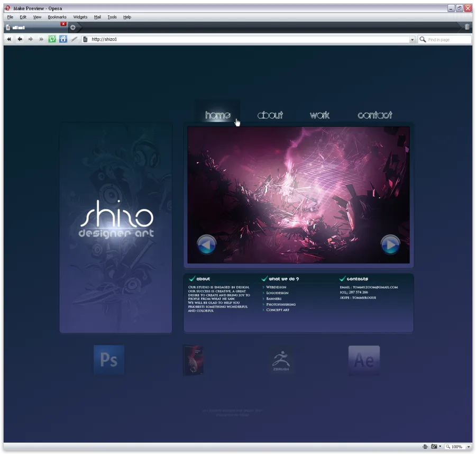Open the Edit menu

pos(23,17)
